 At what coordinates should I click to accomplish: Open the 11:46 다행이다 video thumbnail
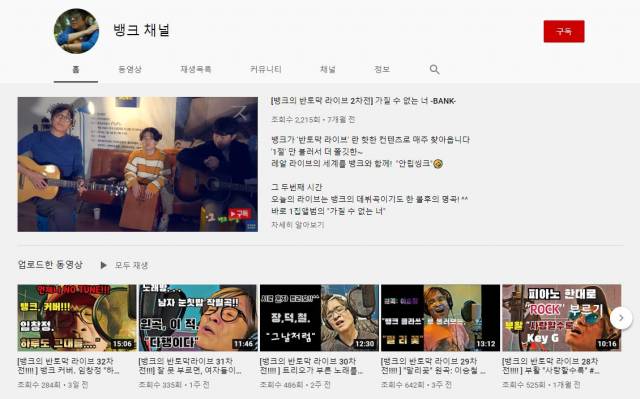click(198, 318)
